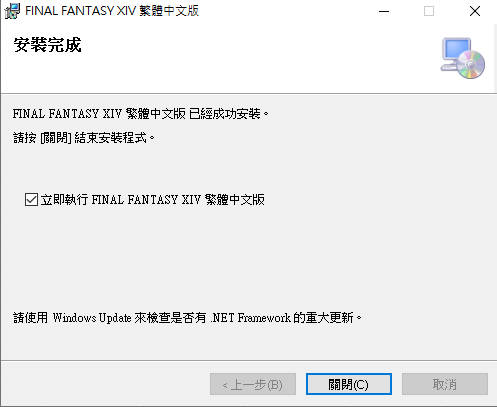Viewport: 497px width, 407px height.
Task: Click the [關閉] word in the instruction line
Action: [56, 138]
